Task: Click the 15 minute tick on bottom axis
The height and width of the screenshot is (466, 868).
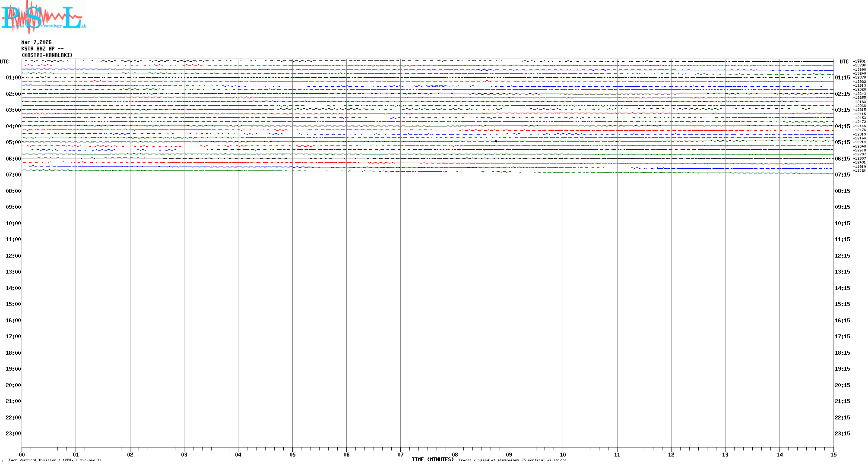Action: [833, 454]
